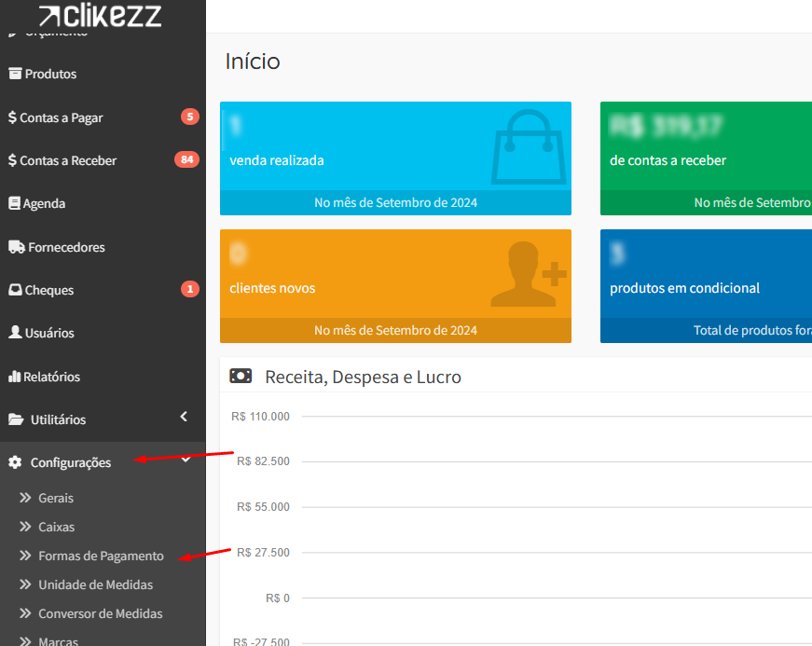Viewport: 812px width, 646px height.
Task: Click the Cheques inbox icon
Action: (15, 290)
